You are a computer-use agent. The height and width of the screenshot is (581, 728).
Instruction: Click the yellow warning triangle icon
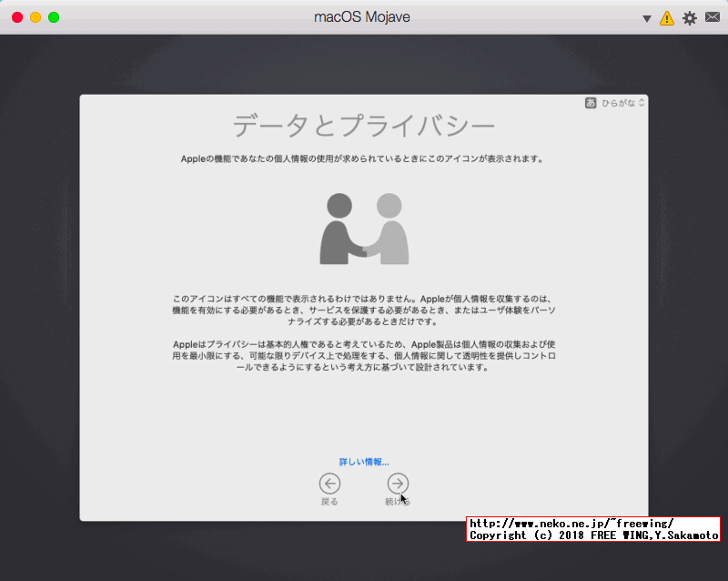click(x=668, y=17)
